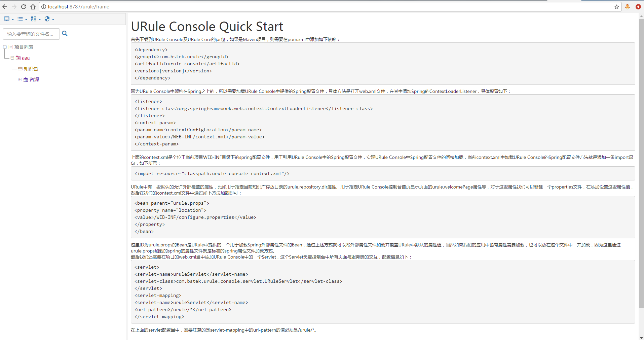Viewport: 644px width, 340px height.
Task: Click the ContextLoaderListener listener-class line
Action: (x=254, y=108)
